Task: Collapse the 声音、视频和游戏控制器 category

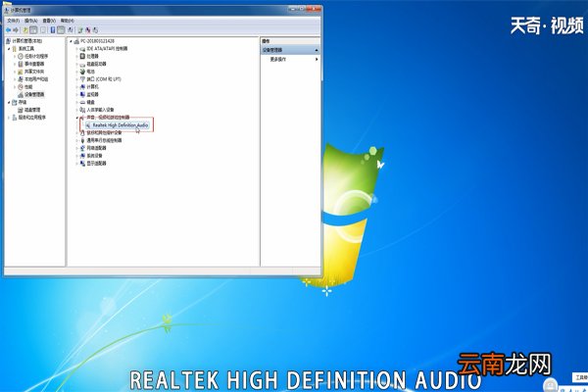Action: [x=76, y=118]
